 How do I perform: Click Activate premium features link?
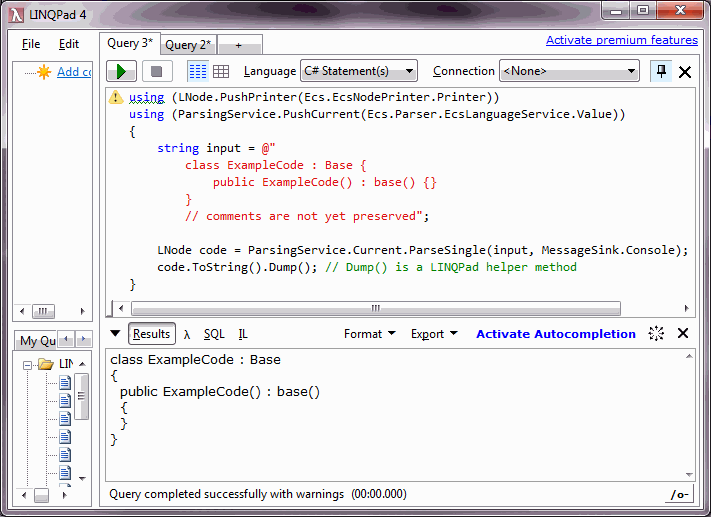622,40
